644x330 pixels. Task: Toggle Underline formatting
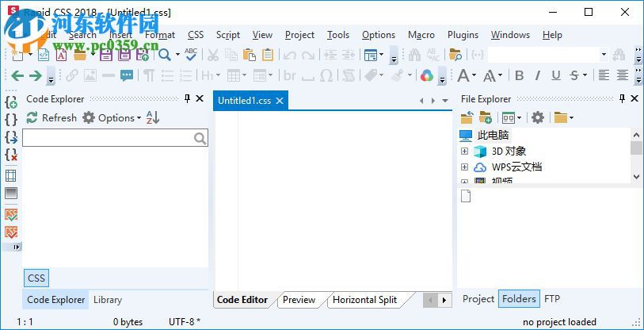point(556,75)
